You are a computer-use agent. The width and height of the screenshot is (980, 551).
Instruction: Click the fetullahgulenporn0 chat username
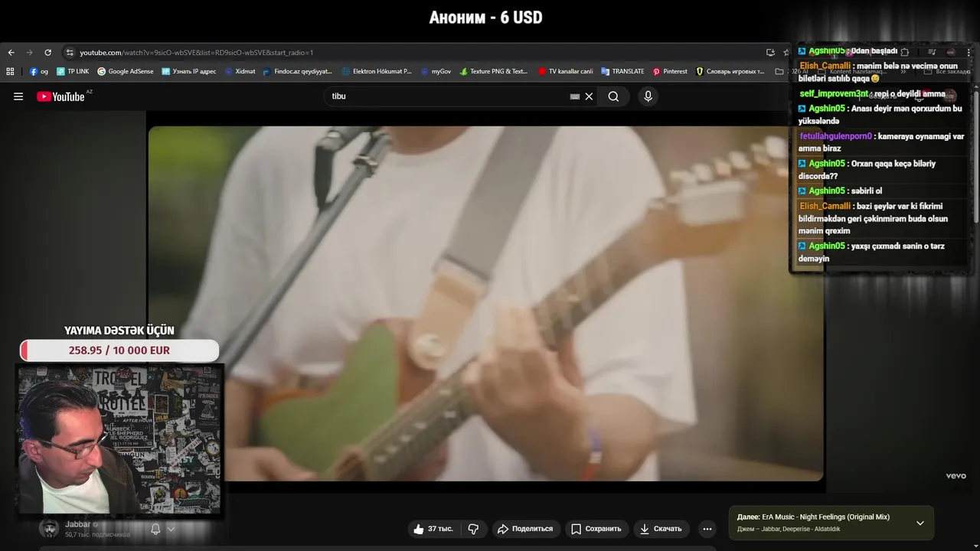(x=836, y=136)
